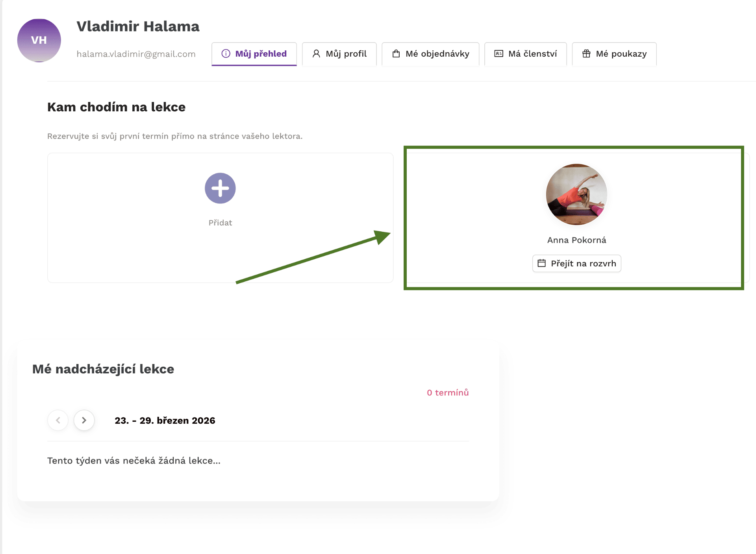This screenshot has height=554, width=756.
Task: Open Anna Pokorná's profile photo
Action: coord(576,194)
